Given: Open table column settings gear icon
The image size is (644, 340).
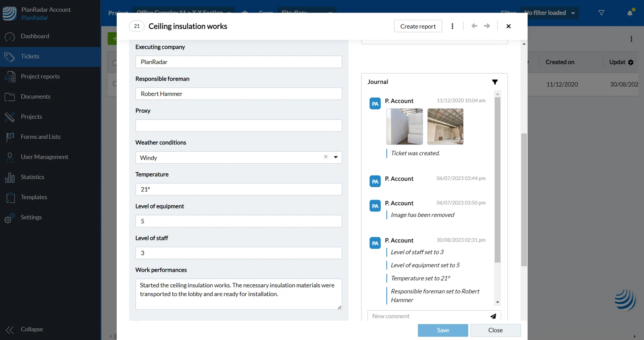Looking at the screenshot, I should [x=631, y=62].
